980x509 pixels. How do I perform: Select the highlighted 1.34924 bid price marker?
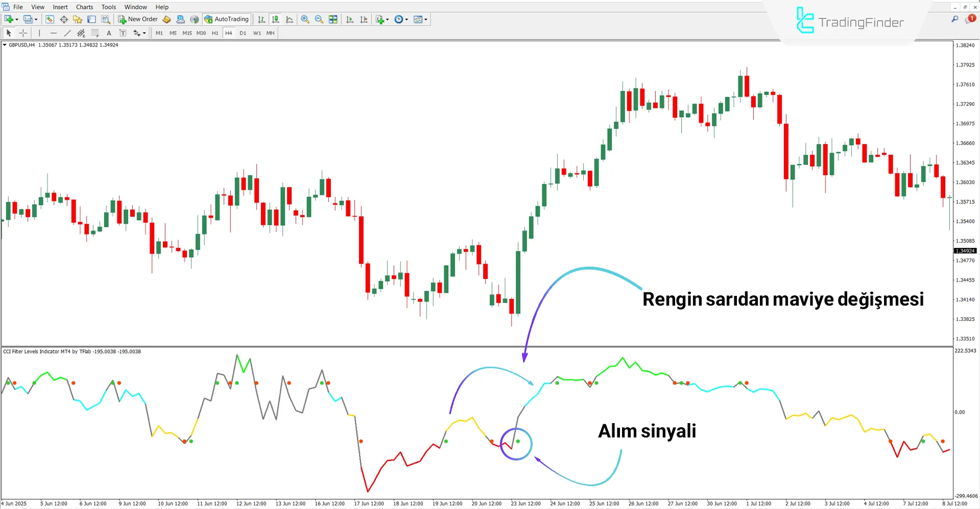964,250
